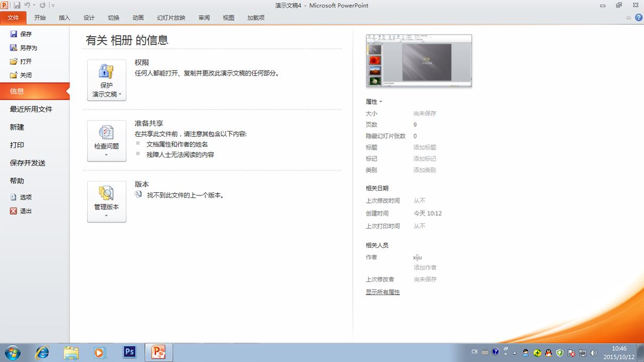Click the volume speaker tray icon
This screenshot has height=362, width=644.
point(594,352)
